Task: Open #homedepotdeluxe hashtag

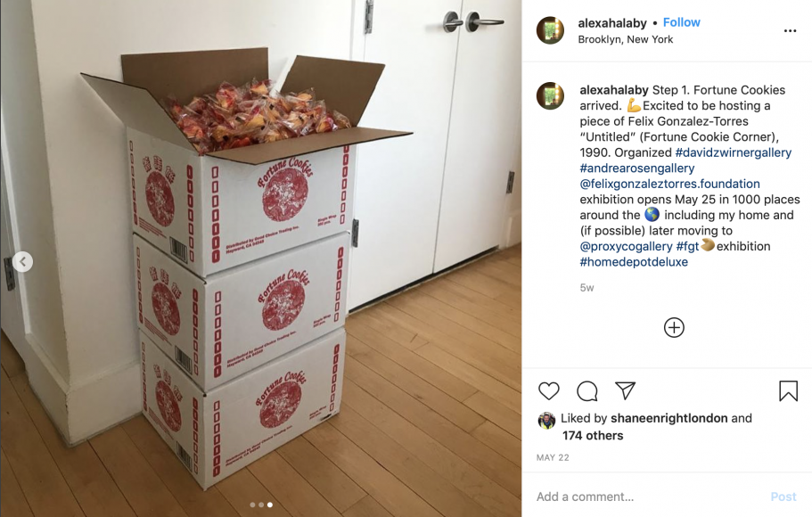Action: click(x=634, y=261)
